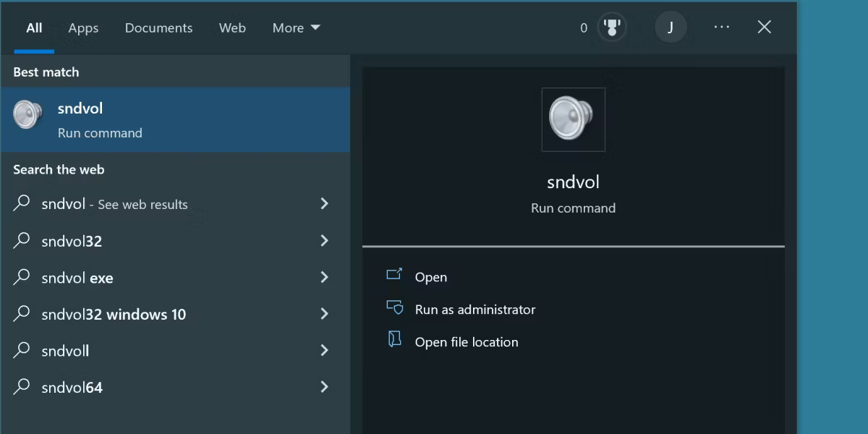This screenshot has width=868, height=434.
Task: Click search icon beside sndvol32
Action: coord(22,240)
